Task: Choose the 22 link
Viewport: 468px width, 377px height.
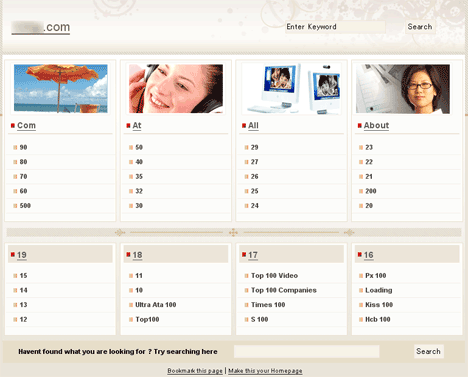Action: click(369, 162)
